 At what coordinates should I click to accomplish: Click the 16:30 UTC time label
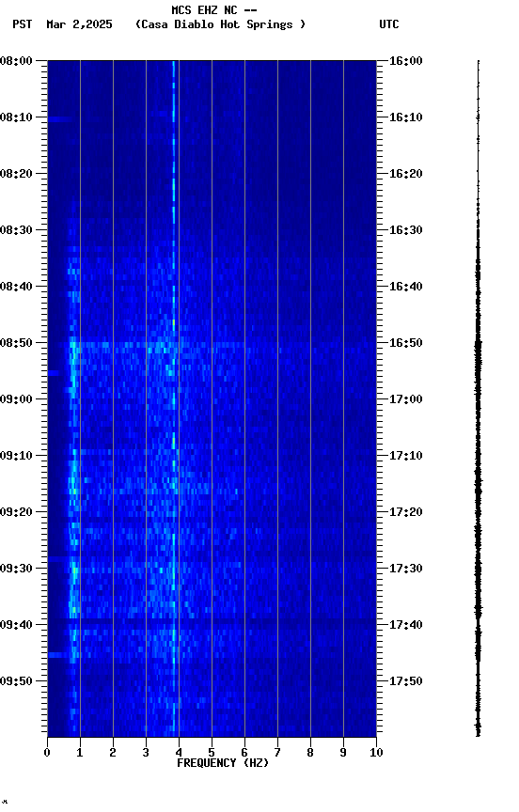[x=406, y=230]
